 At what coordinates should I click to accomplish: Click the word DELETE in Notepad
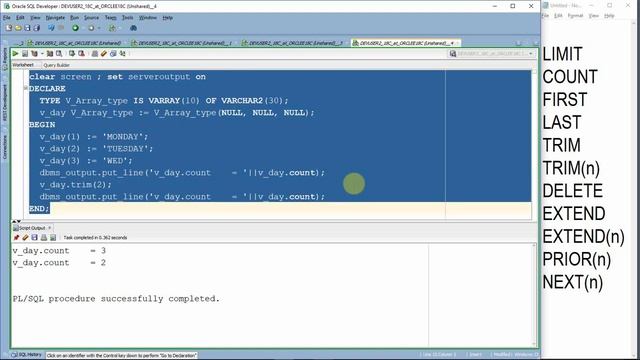coord(573,191)
